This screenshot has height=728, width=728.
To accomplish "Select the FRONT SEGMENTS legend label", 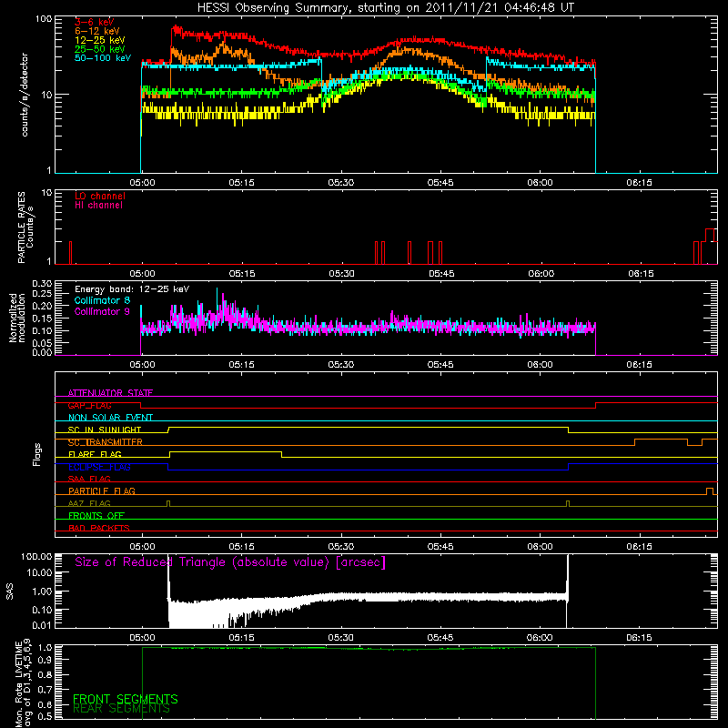I will pyautogui.click(x=126, y=699).
